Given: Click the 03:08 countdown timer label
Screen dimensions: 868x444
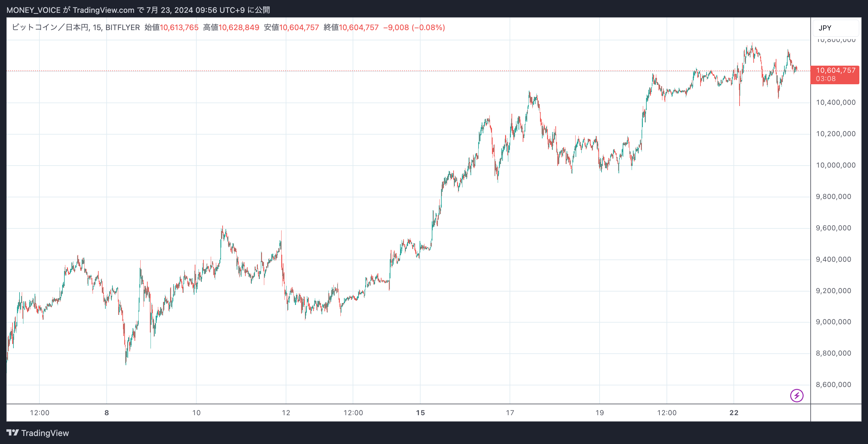Looking at the screenshot, I should 825,79.
